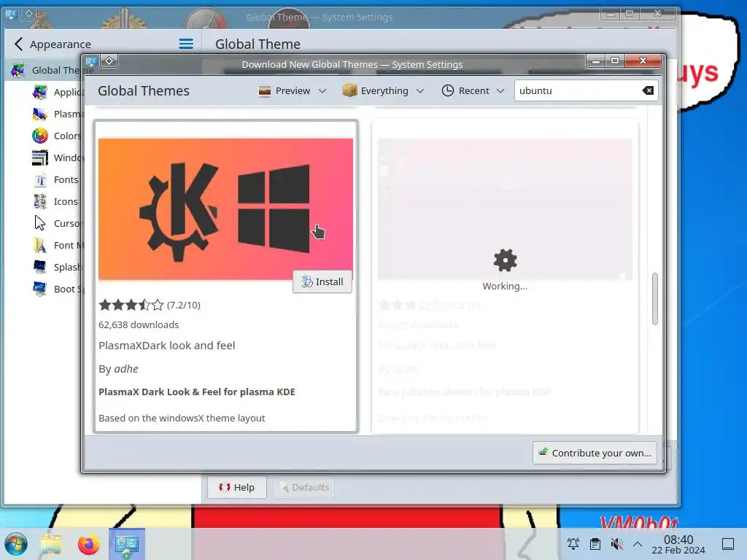Select Colors icon in sidebar
The width and height of the screenshot is (747, 560).
click(40, 136)
